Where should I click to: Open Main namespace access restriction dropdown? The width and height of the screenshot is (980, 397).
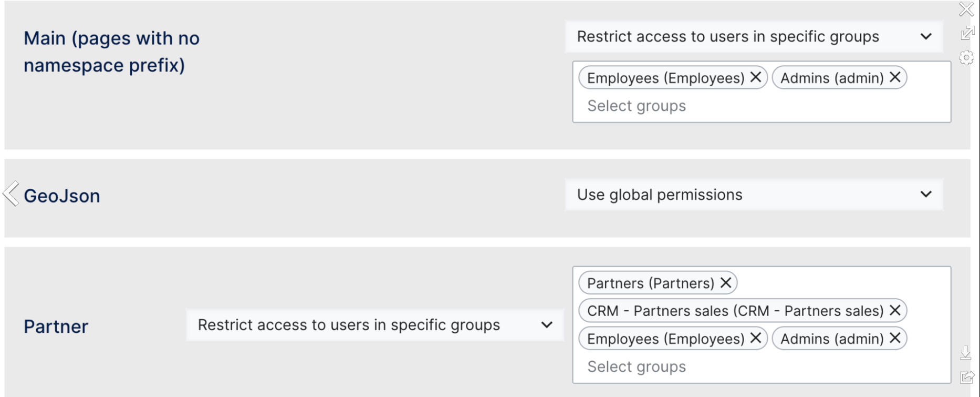click(754, 37)
